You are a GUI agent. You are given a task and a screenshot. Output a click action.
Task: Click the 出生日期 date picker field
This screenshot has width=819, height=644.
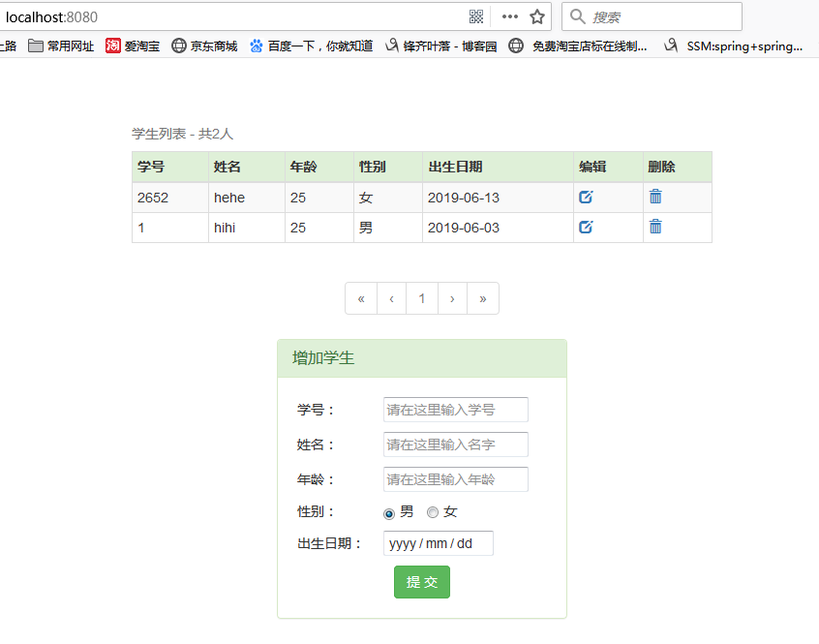pos(439,543)
